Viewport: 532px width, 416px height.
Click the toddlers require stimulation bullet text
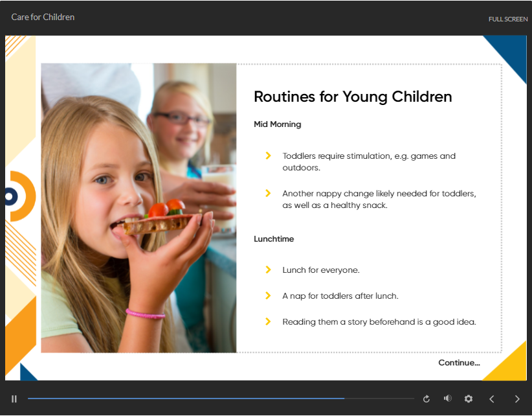[369, 161]
